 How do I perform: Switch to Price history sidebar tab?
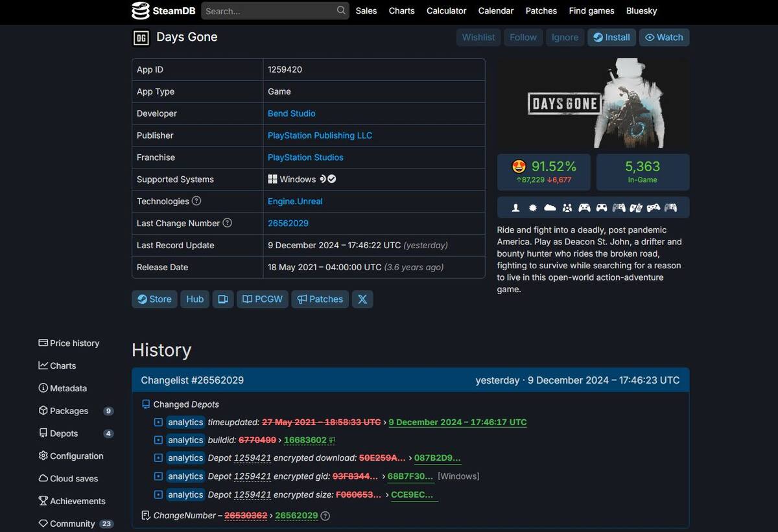click(69, 343)
